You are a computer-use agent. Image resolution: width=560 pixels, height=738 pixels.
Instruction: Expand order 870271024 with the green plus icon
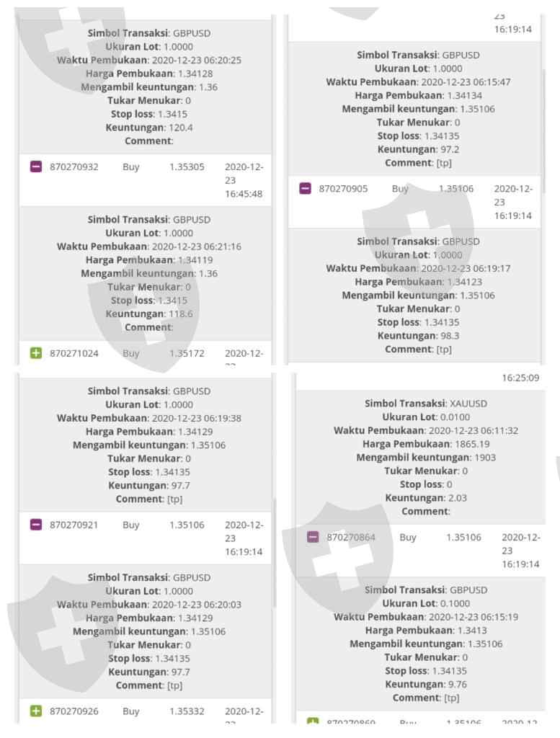tap(36, 353)
